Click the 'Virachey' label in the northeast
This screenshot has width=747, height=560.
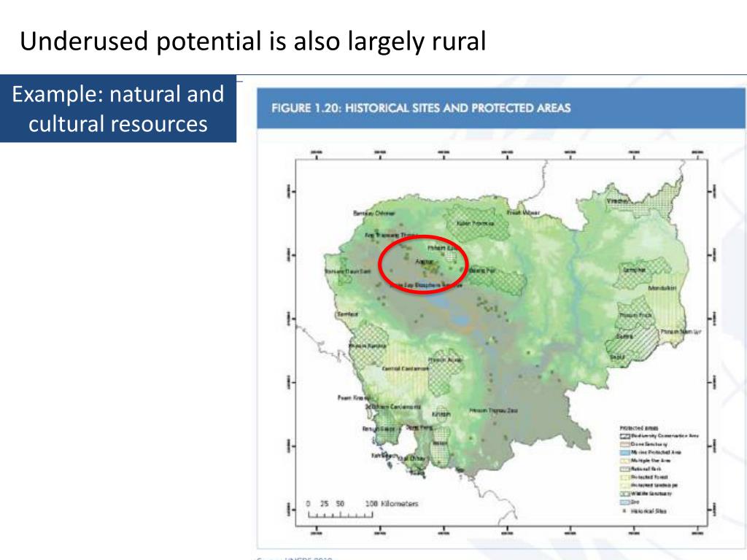[617, 201]
